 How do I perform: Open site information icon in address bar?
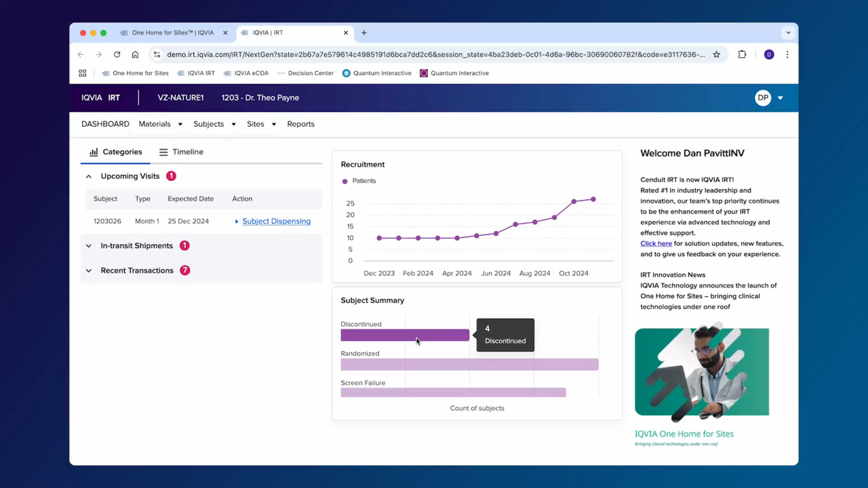pos(157,54)
